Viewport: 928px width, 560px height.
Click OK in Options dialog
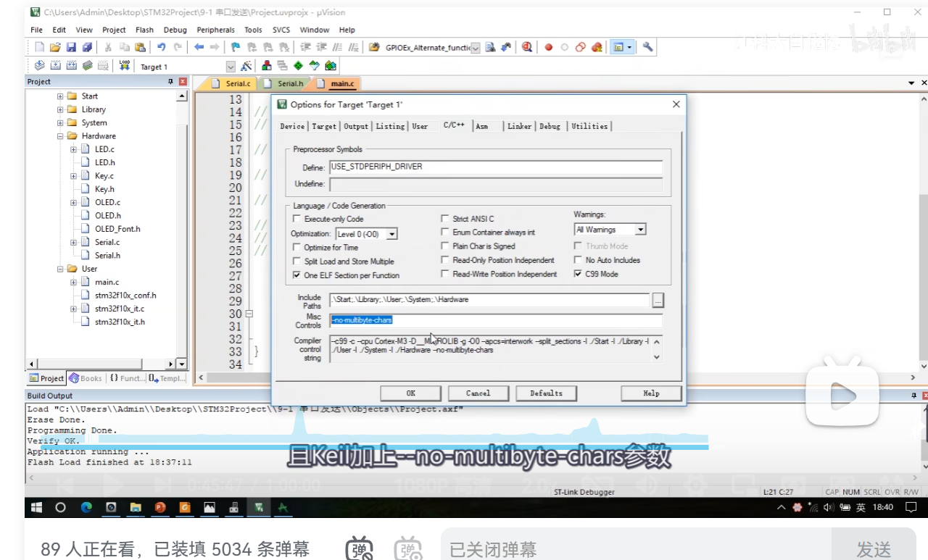tap(411, 393)
